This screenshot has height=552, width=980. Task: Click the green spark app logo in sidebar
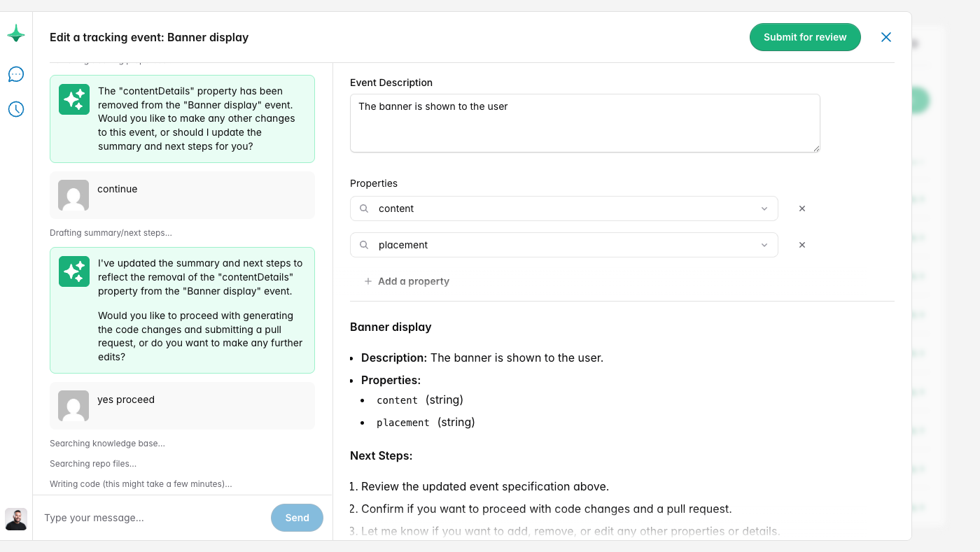coord(15,32)
